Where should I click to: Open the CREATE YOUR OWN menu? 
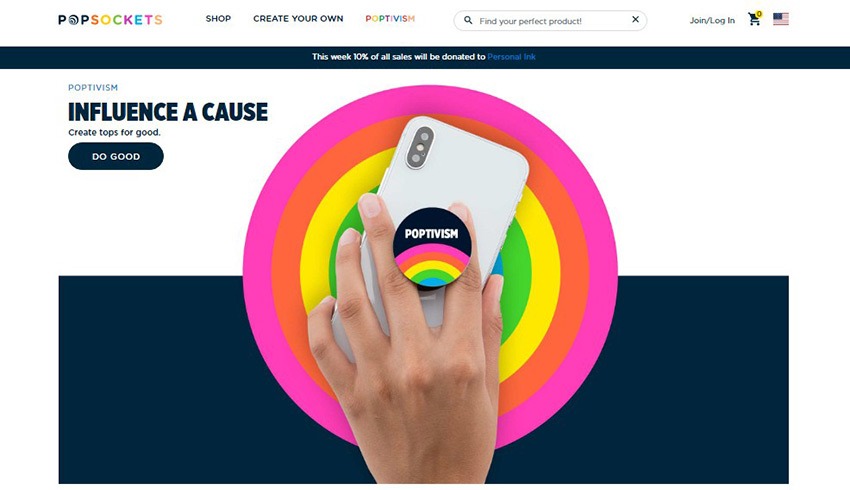(298, 18)
